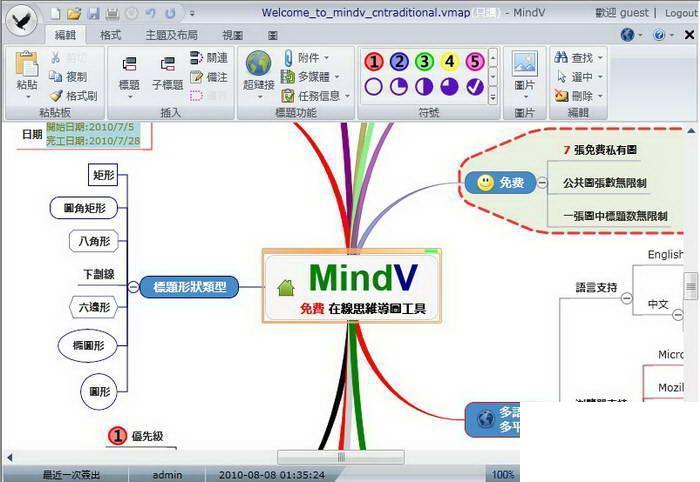Add a 備注 note to the topic
This screenshot has width=700, height=482.
point(208,77)
